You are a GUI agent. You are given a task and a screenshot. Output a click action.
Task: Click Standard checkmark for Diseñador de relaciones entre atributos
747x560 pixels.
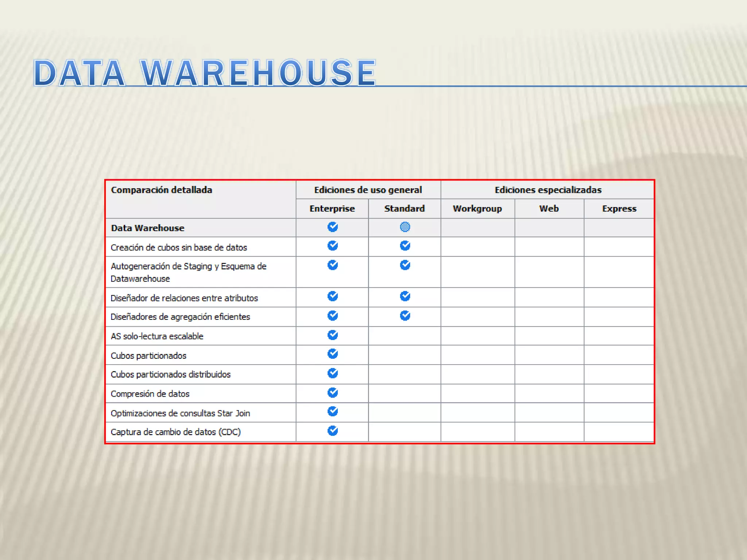(405, 296)
